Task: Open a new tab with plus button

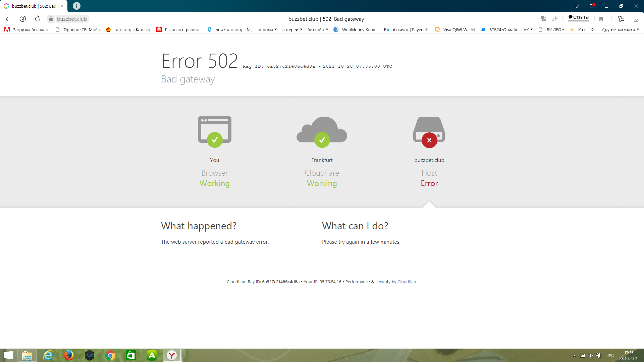Action: 76,6
